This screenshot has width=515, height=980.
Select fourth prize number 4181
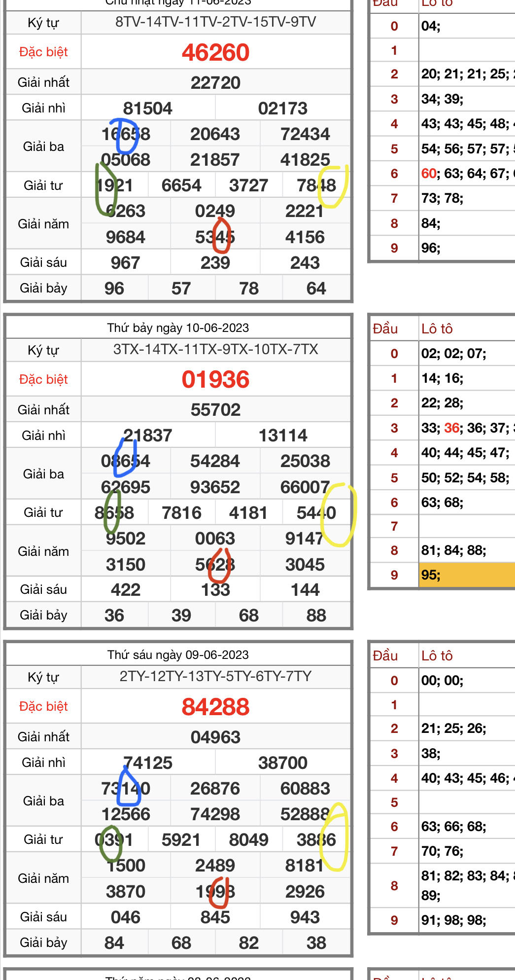coord(249,512)
